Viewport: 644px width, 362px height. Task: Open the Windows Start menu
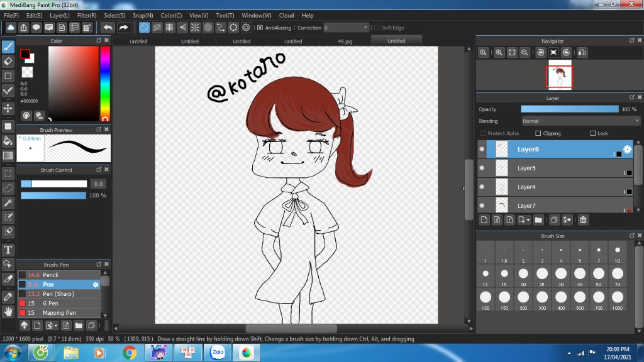click(x=13, y=353)
